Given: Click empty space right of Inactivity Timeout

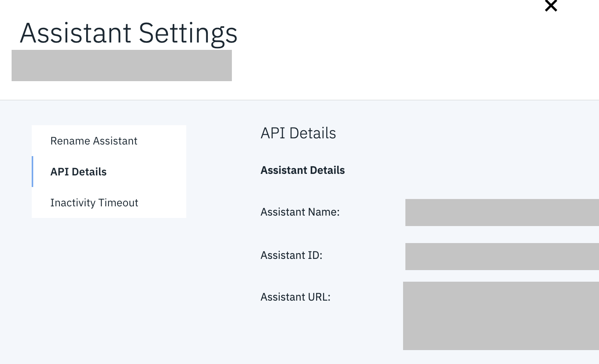Looking at the screenshot, I should click(x=164, y=203).
